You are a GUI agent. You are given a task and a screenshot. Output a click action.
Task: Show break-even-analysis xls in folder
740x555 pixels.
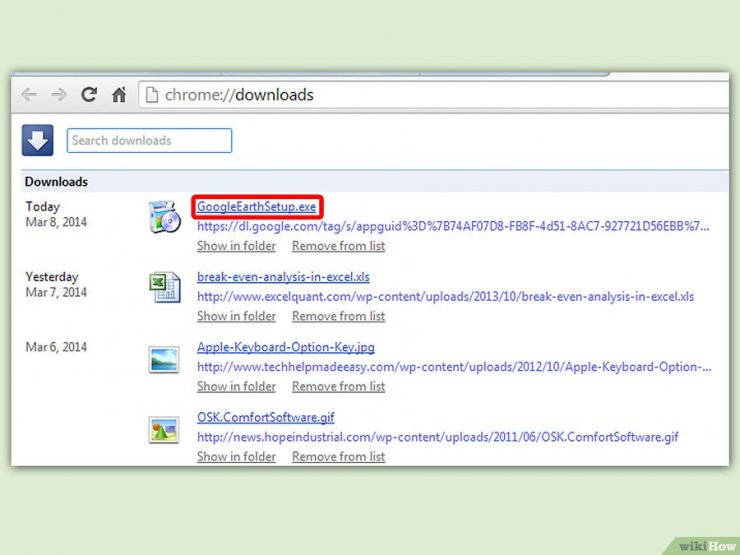click(x=236, y=316)
